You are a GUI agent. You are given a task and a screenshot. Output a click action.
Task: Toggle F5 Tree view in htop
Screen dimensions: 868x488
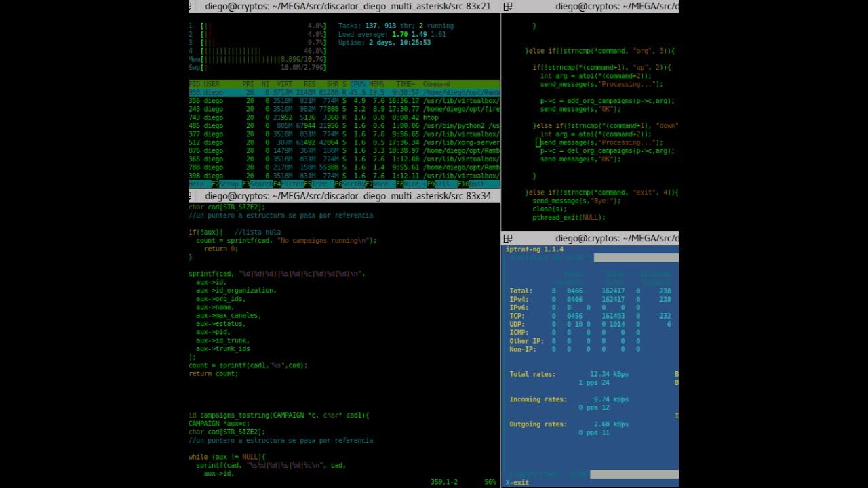[318, 184]
